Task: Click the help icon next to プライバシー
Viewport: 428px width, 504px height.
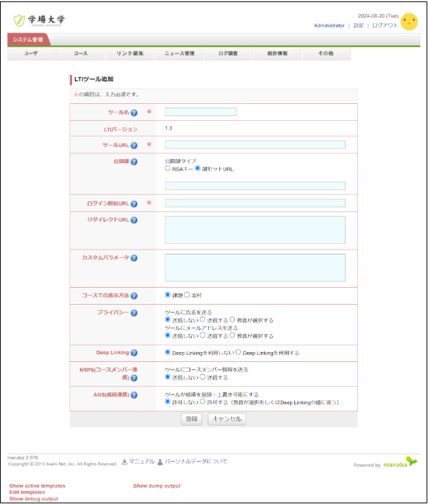Action: (134, 313)
